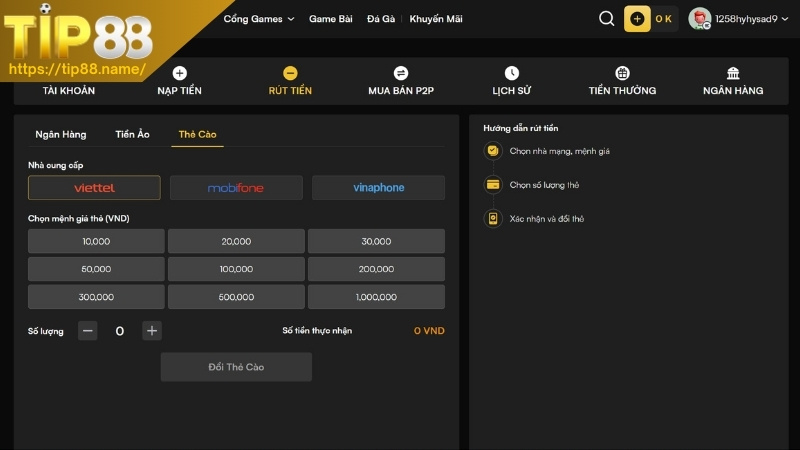800x450 pixels.
Task: Increase card quantity with plus stepper
Action: pyautogui.click(x=151, y=331)
